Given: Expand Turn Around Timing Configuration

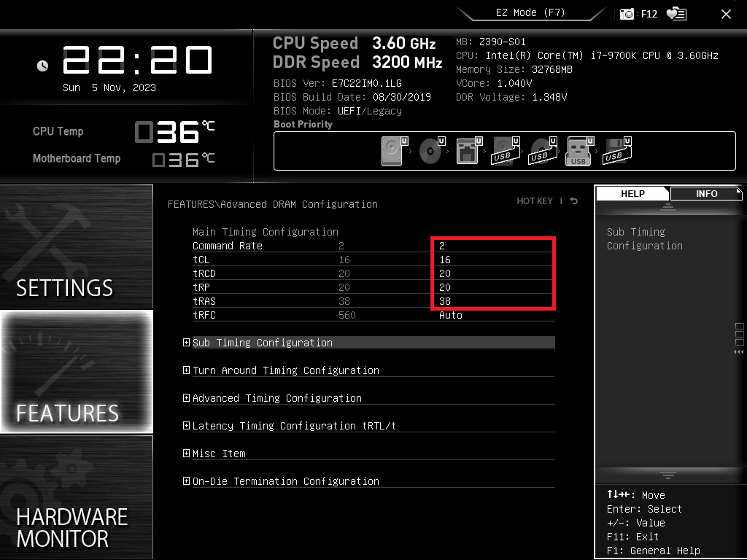Looking at the screenshot, I should coord(285,370).
